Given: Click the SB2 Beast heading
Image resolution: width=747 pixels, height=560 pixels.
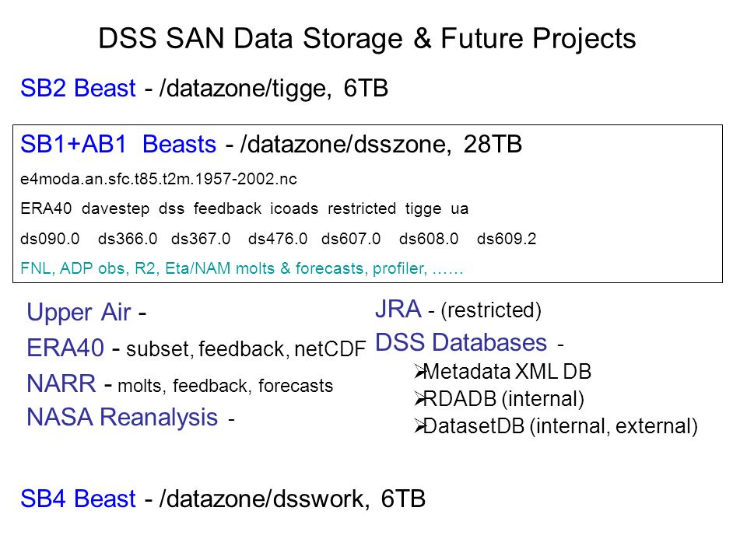Looking at the screenshot, I should pos(78,88).
